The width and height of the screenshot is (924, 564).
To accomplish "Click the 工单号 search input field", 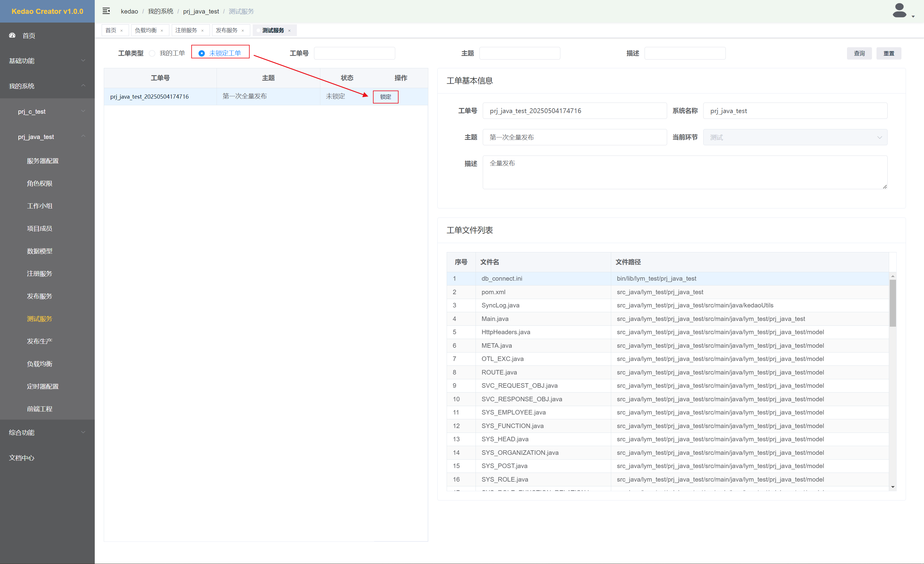I will pos(354,53).
